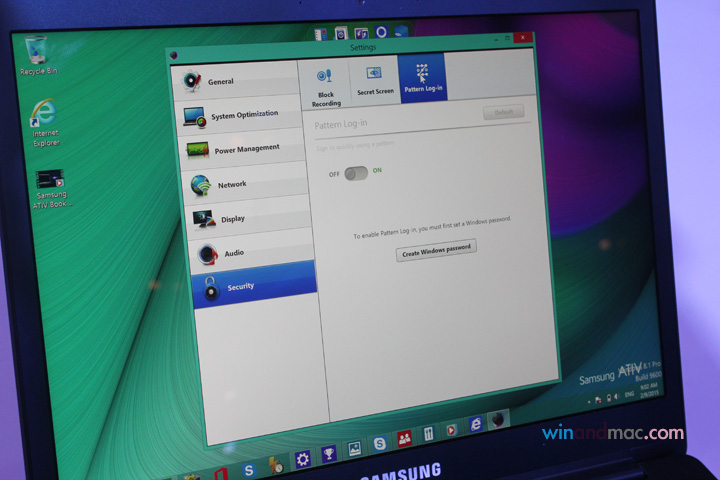
Task: Click the leftmost notebook icon in top dock
Action: 321,34
